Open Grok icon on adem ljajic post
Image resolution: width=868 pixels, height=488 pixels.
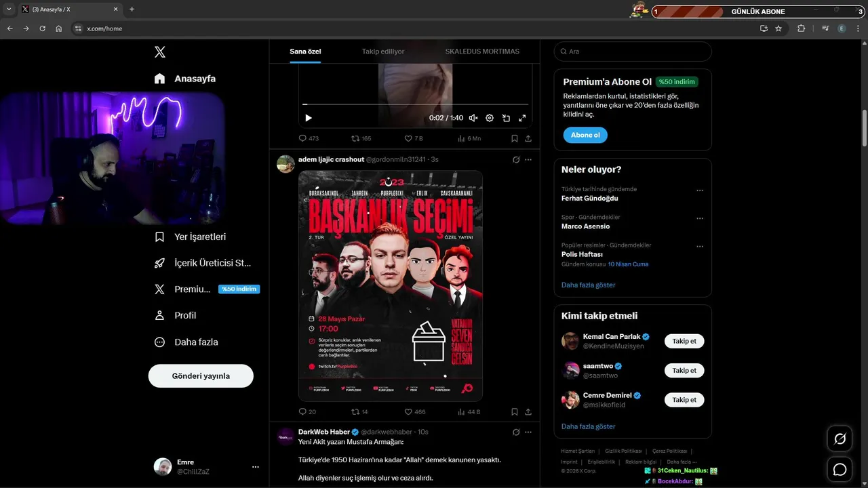(516, 160)
